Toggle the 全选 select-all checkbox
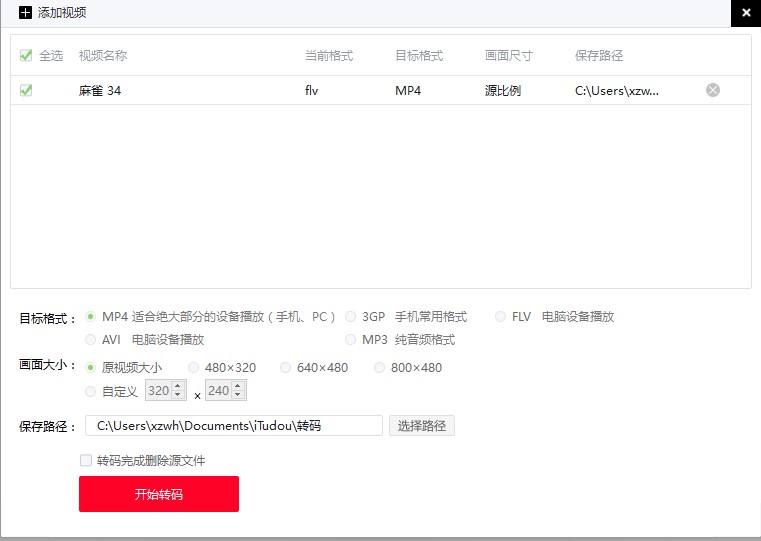Screen dimensions: 761x541 [x=26, y=55]
